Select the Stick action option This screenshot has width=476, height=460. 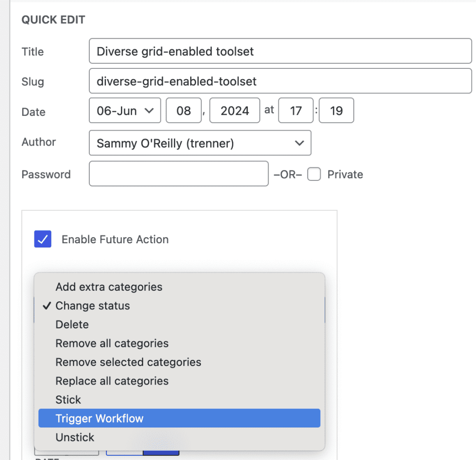(x=68, y=400)
